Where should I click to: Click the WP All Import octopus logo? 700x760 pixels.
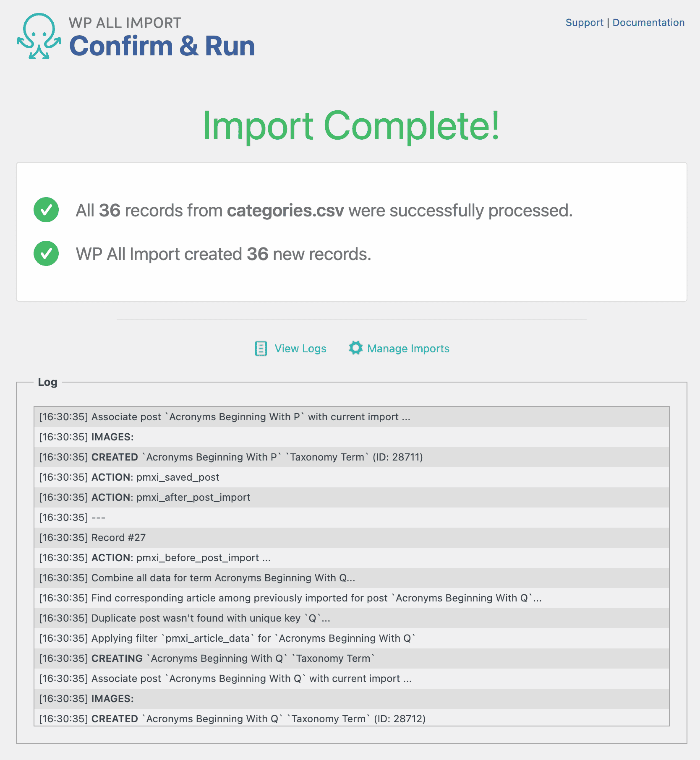coord(39,36)
